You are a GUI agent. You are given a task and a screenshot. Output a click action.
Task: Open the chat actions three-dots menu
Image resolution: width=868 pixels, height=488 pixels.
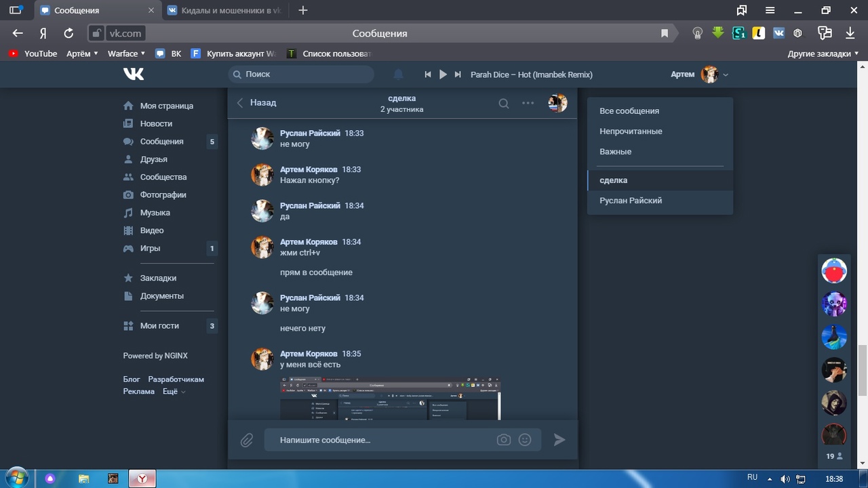tap(528, 103)
